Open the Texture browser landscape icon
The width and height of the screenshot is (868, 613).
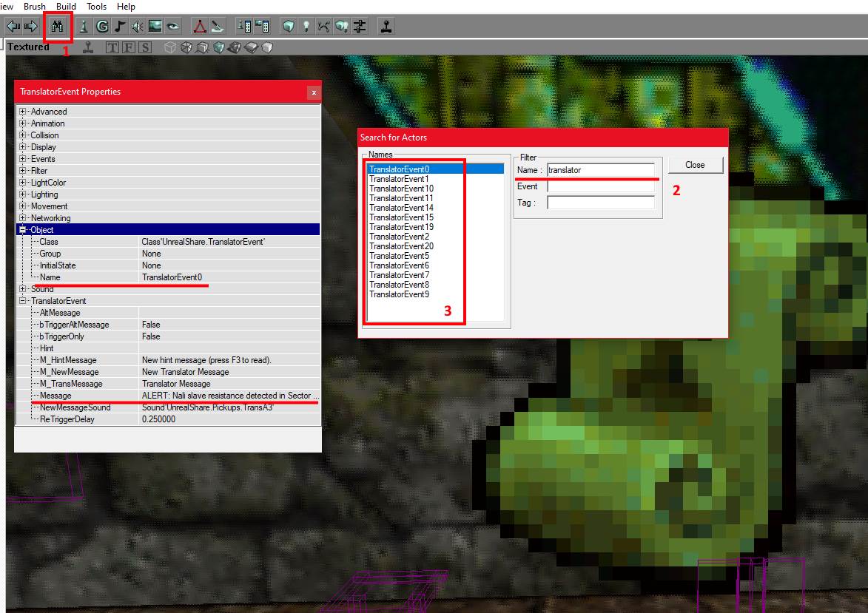[155, 26]
